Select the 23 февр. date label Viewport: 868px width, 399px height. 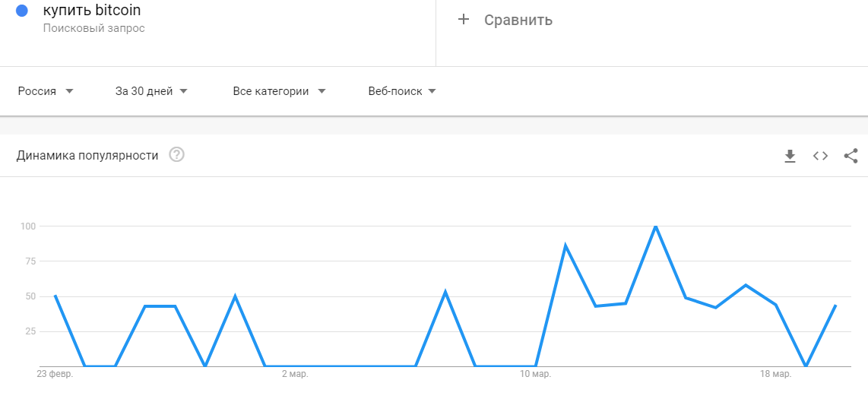[x=55, y=375]
